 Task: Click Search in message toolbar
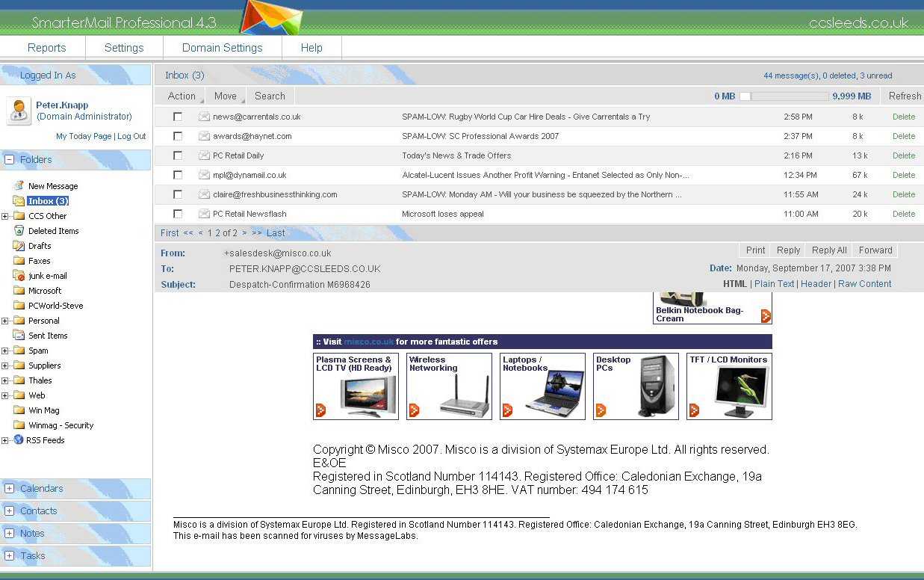(270, 96)
